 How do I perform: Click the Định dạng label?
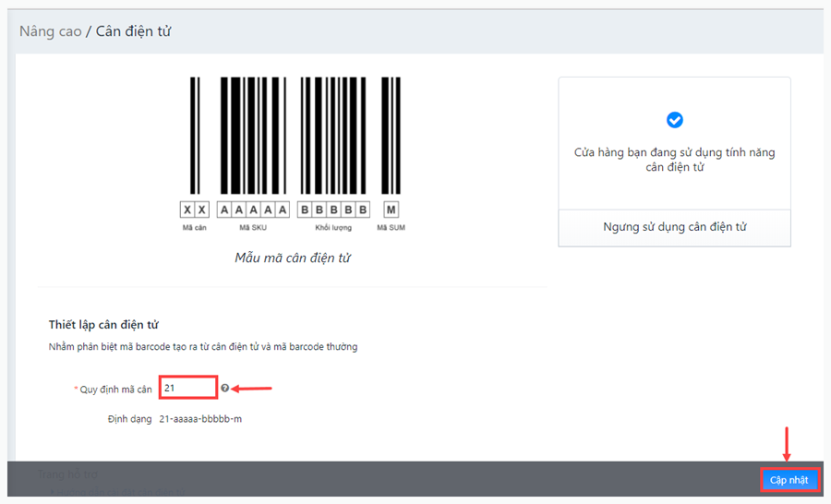[x=130, y=419]
